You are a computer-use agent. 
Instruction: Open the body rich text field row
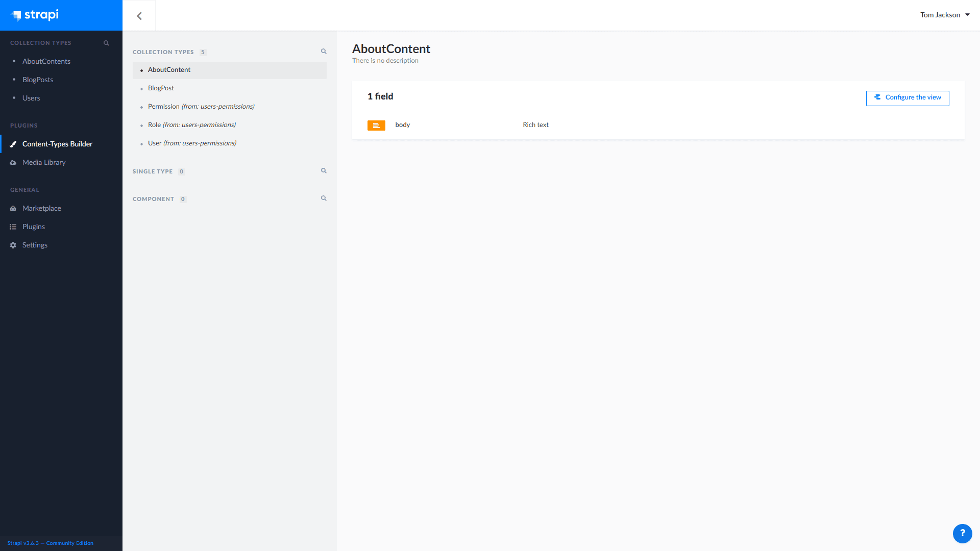click(403, 125)
